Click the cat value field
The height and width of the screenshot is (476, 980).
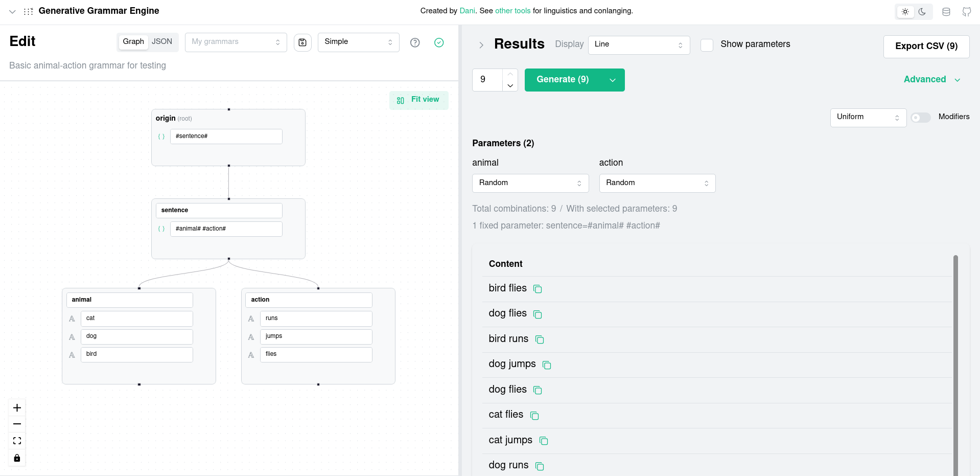pyautogui.click(x=137, y=319)
